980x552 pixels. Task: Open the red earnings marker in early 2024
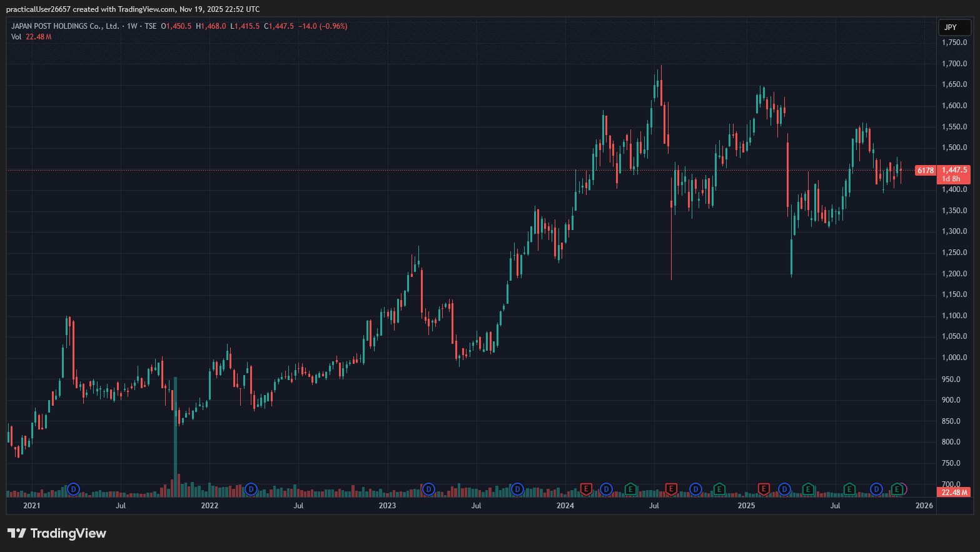tap(586, 489)
